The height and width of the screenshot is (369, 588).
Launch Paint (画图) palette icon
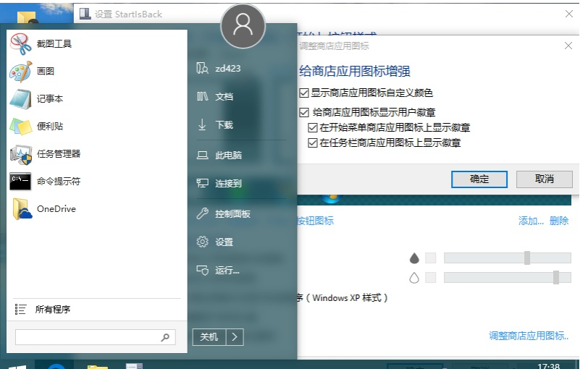click(x=20, y=72)
